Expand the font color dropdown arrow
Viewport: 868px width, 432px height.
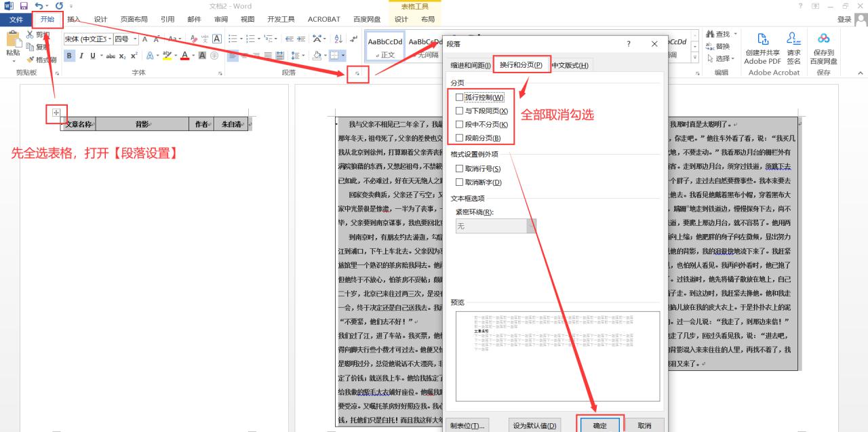[x=193, y=56]
